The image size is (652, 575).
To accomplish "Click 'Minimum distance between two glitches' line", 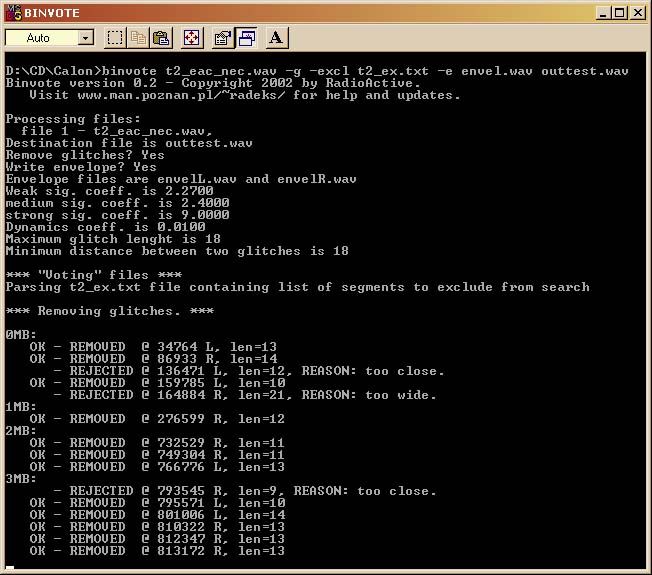I will click(177, 252).
